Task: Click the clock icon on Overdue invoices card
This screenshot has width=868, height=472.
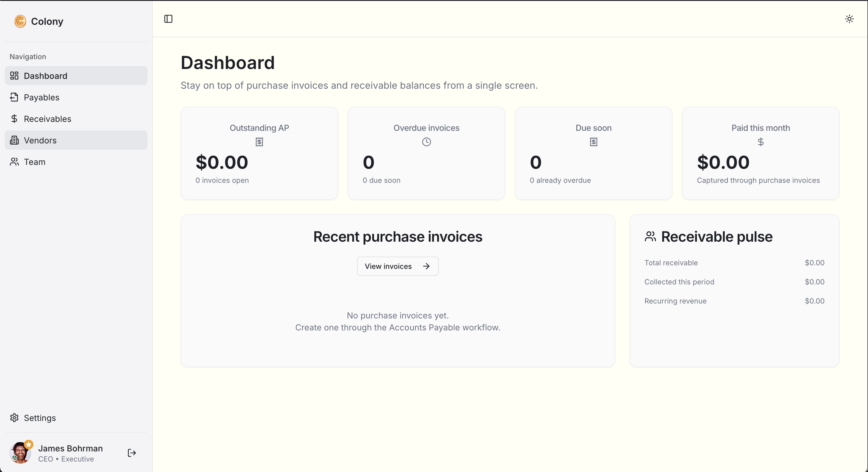Action: pos(426,142)
